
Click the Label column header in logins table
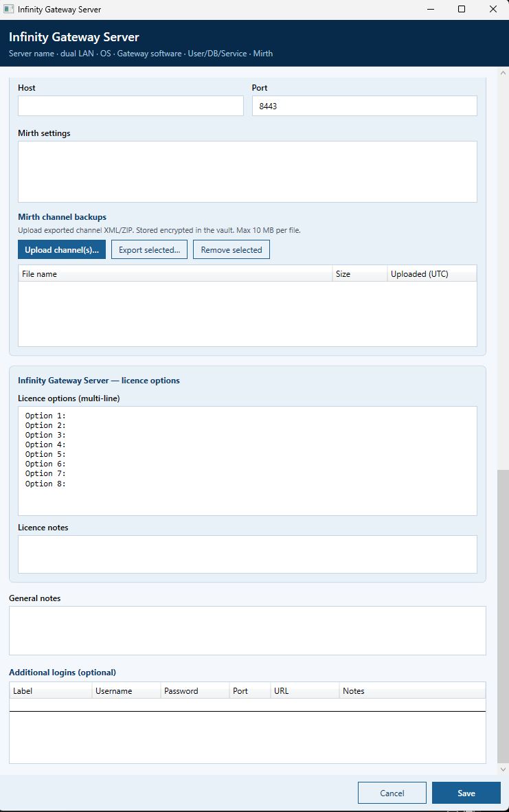pyautogui.click(x=51, y=690)
